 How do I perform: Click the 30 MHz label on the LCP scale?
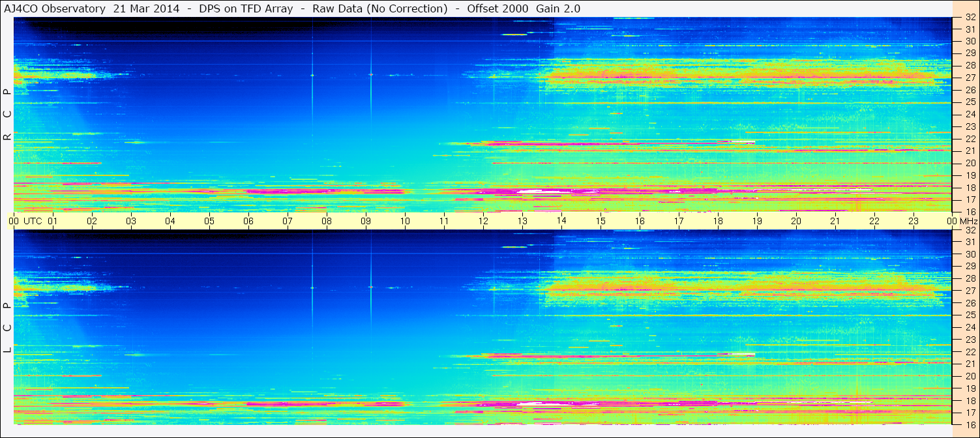[x=970, y=254]
